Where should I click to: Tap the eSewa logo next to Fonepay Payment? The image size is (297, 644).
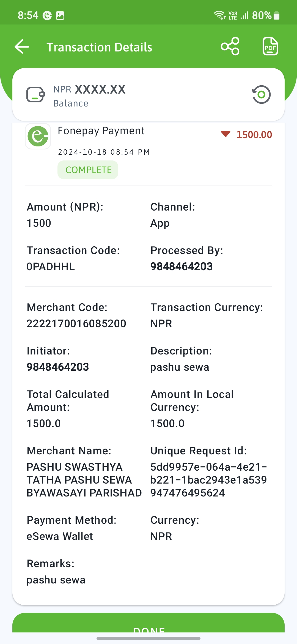(x=38, y=136)
